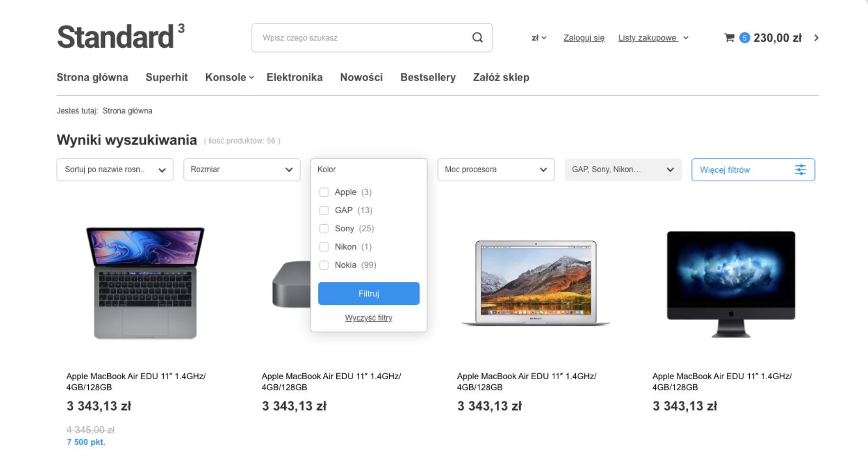This screenshot has width=868, height=476.
Task: Open the Superhit menu item
Action: 166,77
